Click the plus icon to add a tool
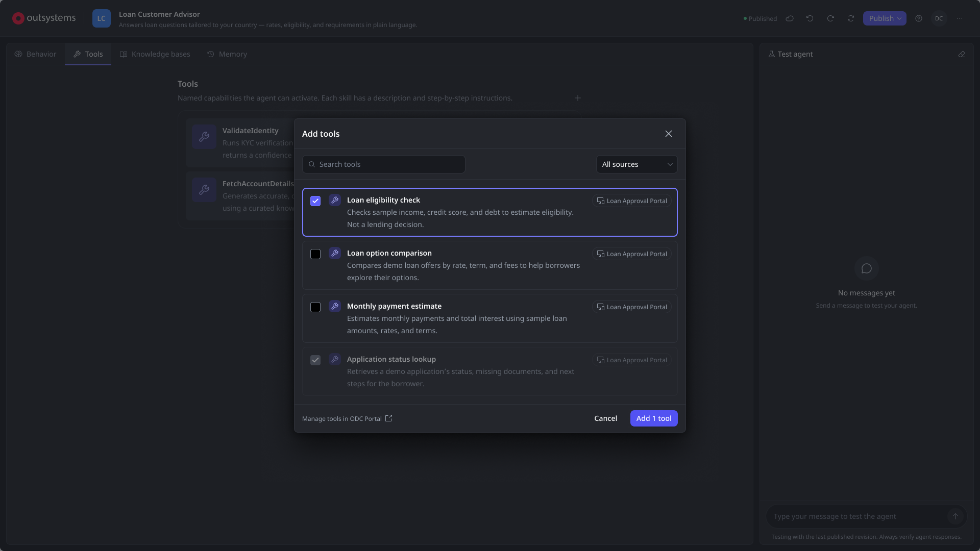The height and width of the screenshot is (551, 980). click(x=578, y=98)
